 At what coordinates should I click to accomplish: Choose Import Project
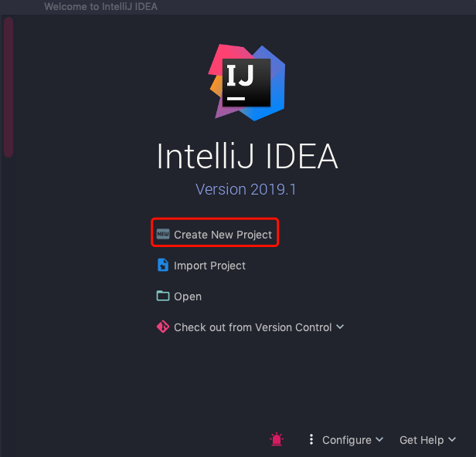click(209, 266)
